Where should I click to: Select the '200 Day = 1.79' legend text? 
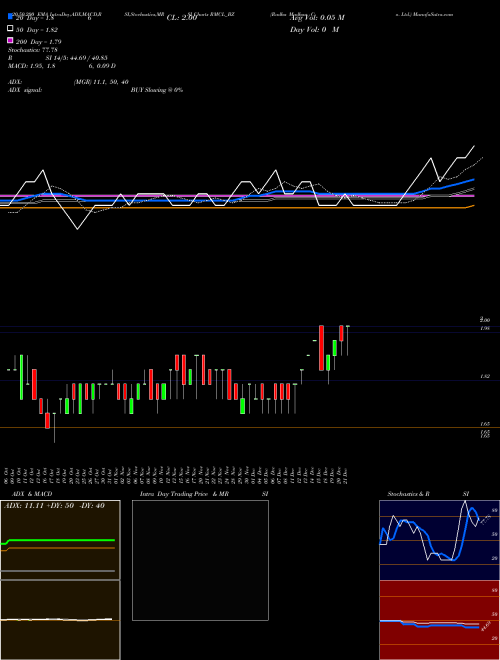click(39, 42)
